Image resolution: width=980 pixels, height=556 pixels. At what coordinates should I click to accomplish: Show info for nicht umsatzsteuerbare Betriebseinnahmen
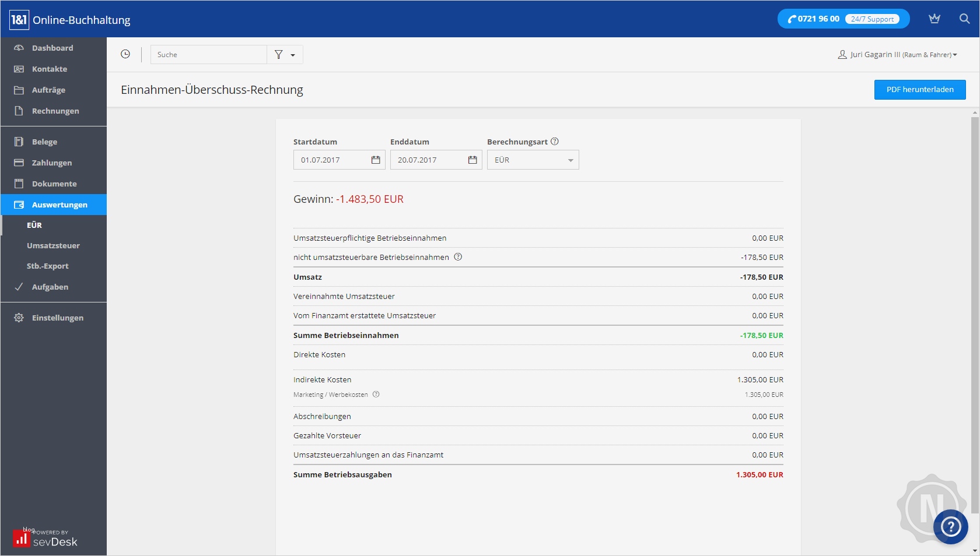tap(458, 257)
